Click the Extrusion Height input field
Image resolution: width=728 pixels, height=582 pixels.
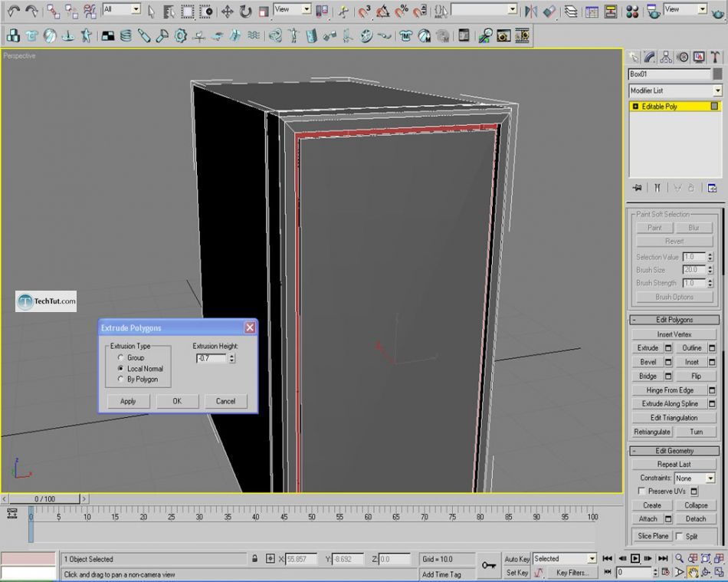coord(212,358)
